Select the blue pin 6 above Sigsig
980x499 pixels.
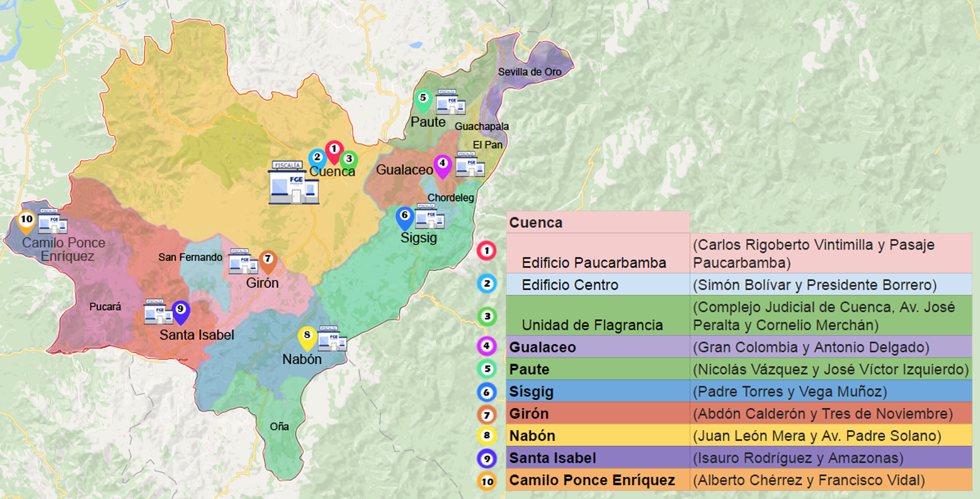[x=404, y=216]
